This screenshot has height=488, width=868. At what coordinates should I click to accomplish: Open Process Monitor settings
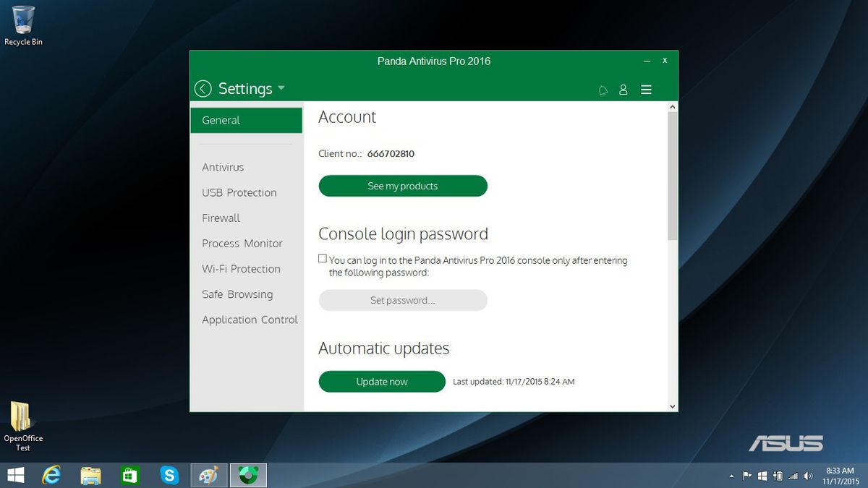[x=242, y=244]
